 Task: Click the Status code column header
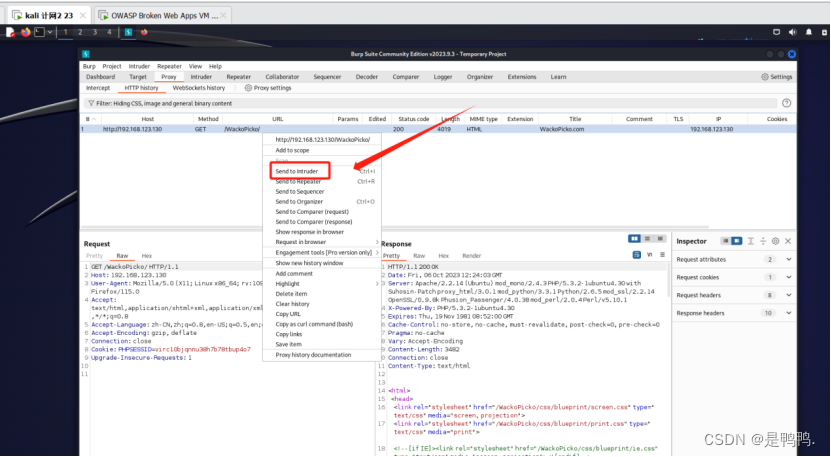coord(414,119)
